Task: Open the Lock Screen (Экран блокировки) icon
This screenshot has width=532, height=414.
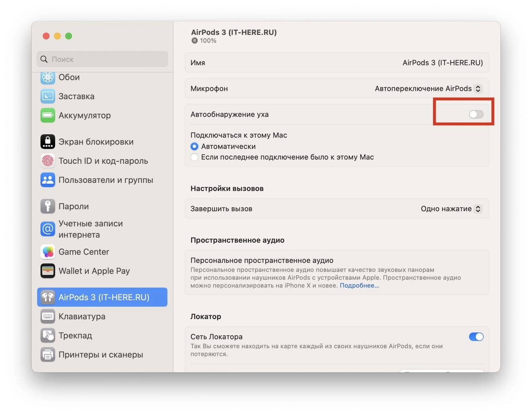Action: pyautogui.click(x=48, y=142)
